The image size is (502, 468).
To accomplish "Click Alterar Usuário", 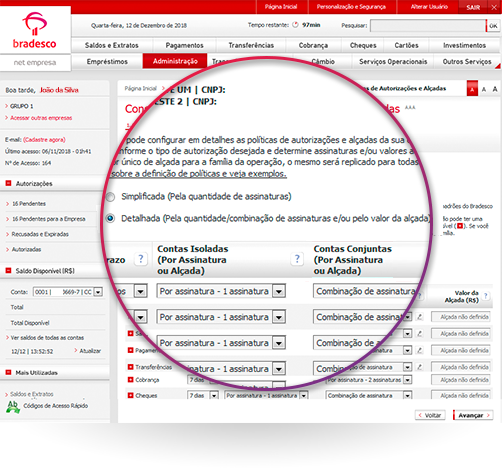I will 429,7.
